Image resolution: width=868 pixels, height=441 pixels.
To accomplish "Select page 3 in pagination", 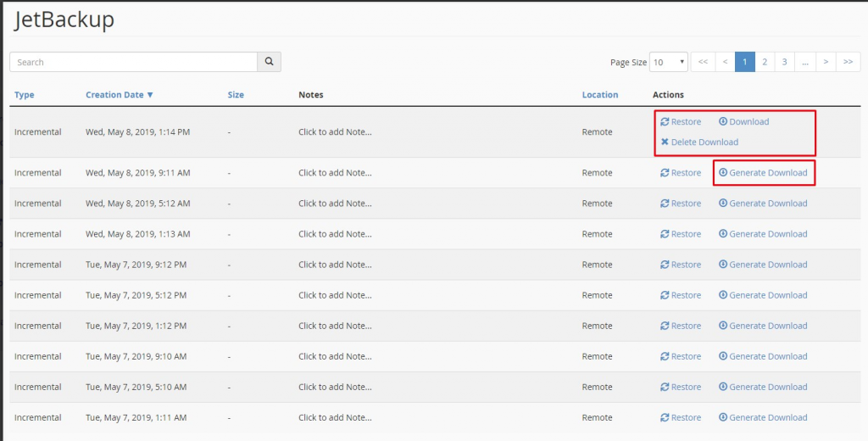I will pos(784,62).
